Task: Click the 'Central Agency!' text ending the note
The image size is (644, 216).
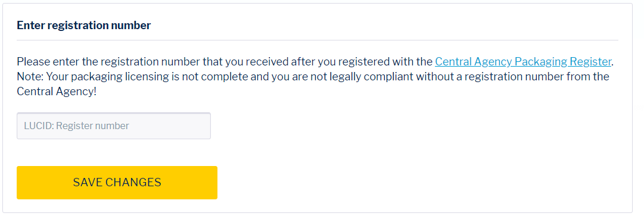Action: click(x=57, y=92)
